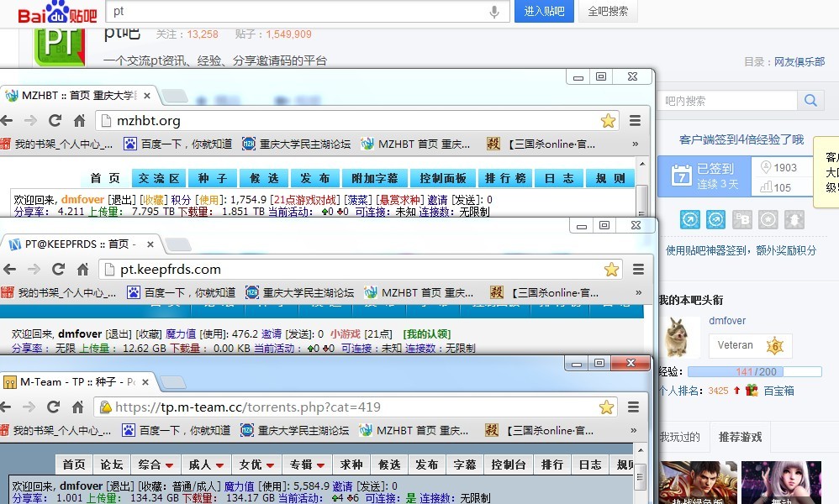Click the first blue badge icon under sign-in

(x=689, y=219)
